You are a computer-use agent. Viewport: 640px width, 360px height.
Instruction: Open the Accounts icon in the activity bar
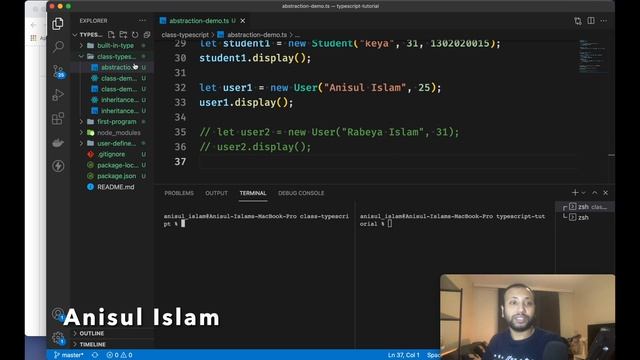pos(58,313)
